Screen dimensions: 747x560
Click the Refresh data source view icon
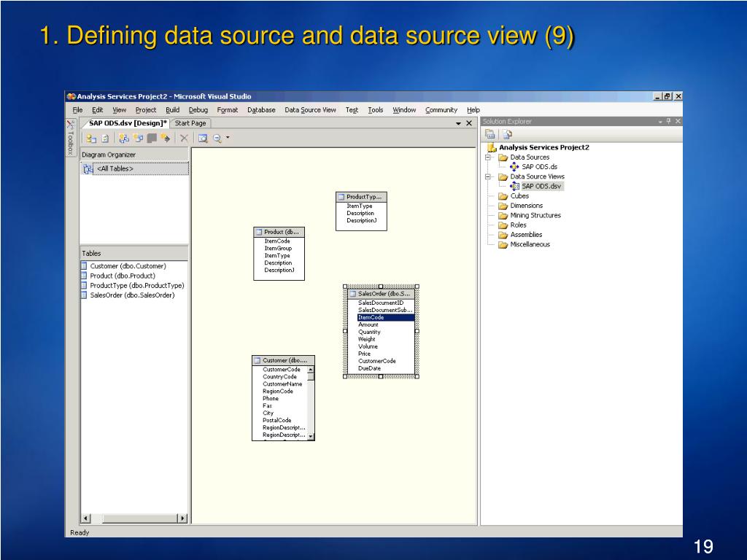click(x=105, y=138)
